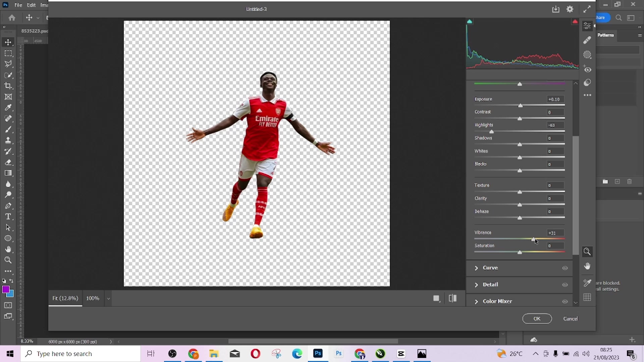
Task: Open File Explorer from taskbar
Action: pyautogui.click(x=214, y=354)
